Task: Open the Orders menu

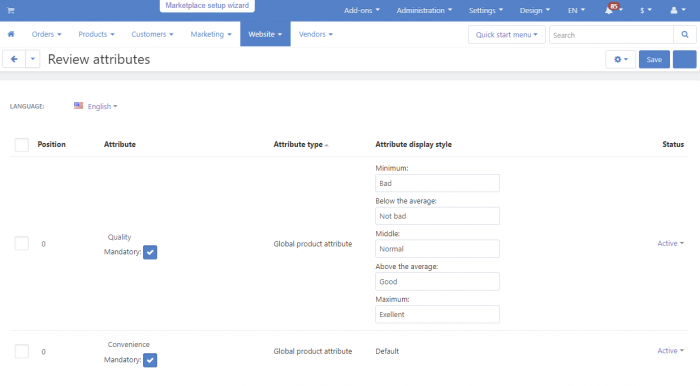Action: click(46, 34)
